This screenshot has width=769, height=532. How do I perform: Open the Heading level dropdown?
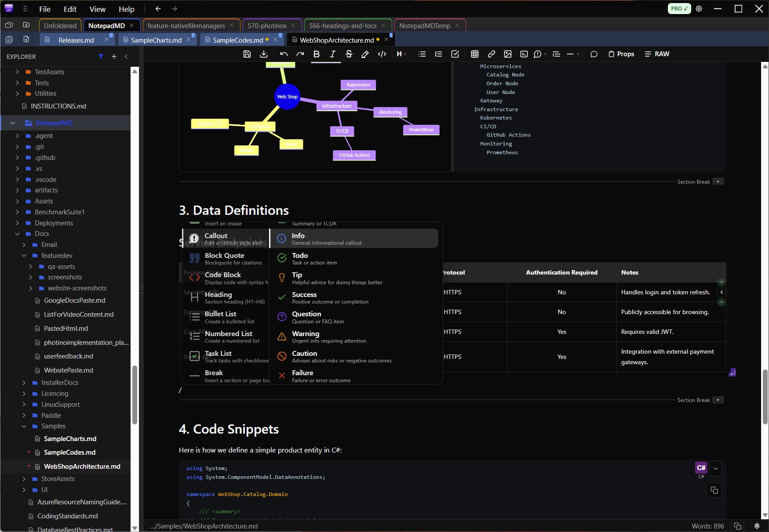(401, 54)
